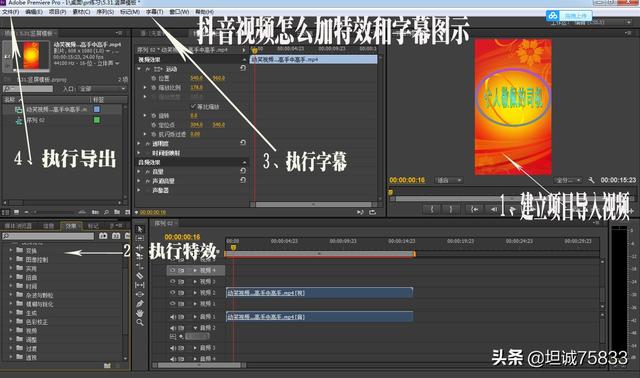This screenshot has width=640, height=378.
Task: Click timeline playhead marker at 00:00
Action: click(x=233, y=247)
